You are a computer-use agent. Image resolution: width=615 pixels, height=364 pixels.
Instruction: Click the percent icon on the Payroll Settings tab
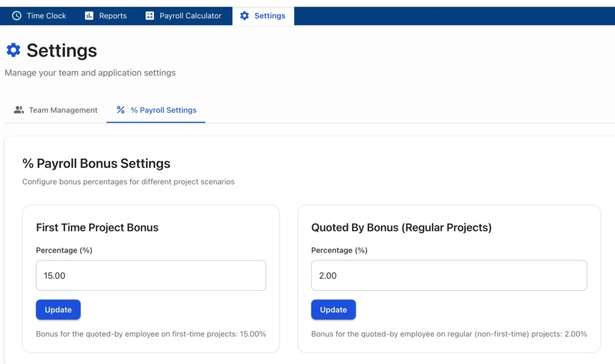point(120,110)
